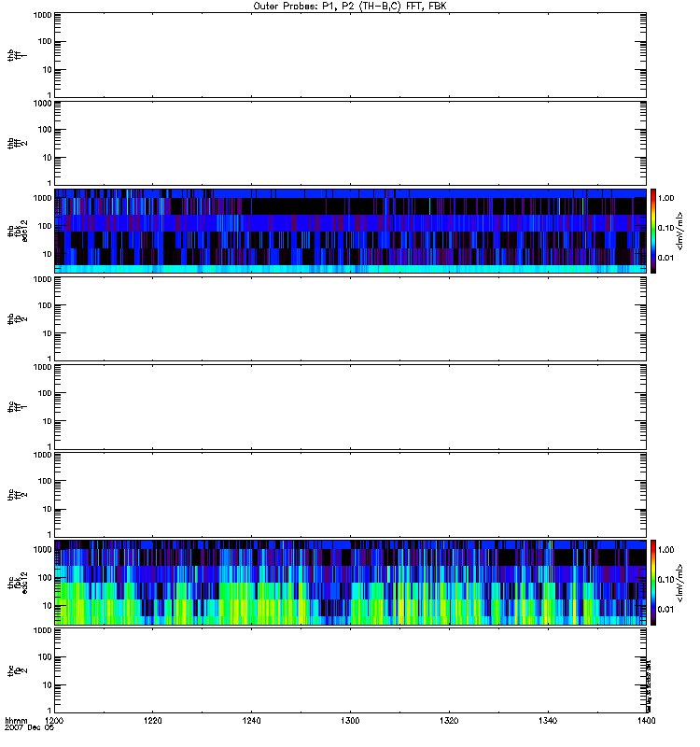Select the 'hhmm' axis unit label
Screen dimensions: 700x747
(16, 721)
